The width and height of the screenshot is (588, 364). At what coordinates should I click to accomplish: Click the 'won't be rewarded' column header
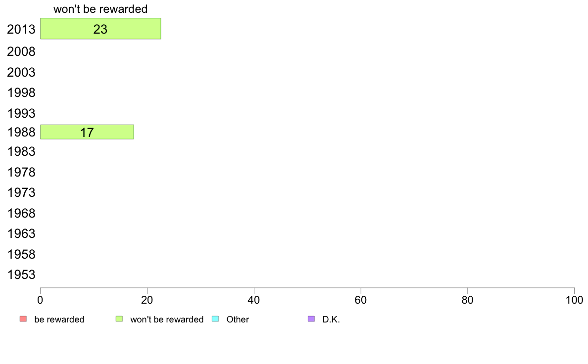(x=100, y=9)
